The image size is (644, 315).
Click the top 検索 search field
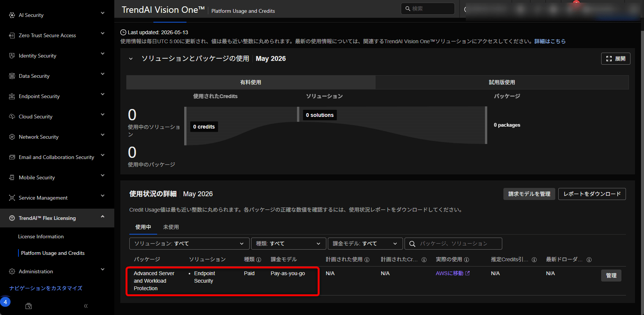point(428,9)
